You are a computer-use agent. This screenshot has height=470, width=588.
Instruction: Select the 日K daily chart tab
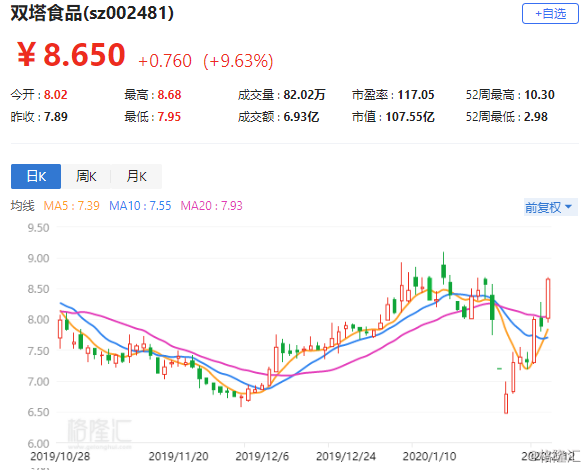point(36,176)
